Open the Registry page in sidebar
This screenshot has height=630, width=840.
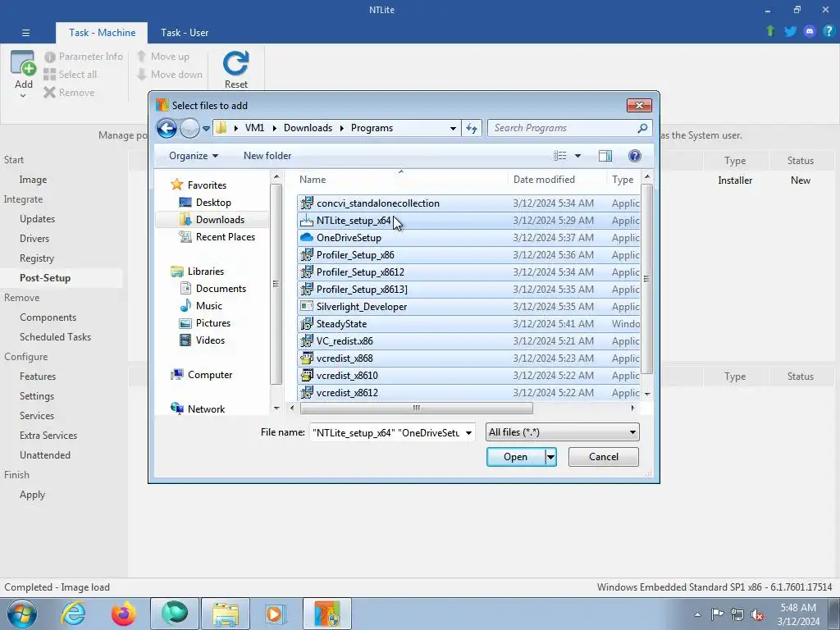[36, 258]
